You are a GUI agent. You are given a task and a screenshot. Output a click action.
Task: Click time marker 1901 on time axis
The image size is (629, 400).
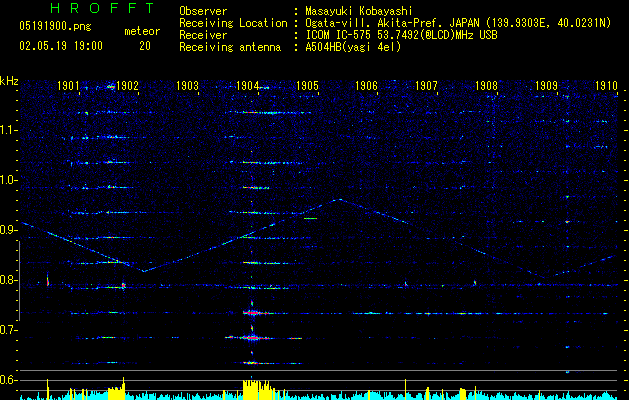pos(68,85)
